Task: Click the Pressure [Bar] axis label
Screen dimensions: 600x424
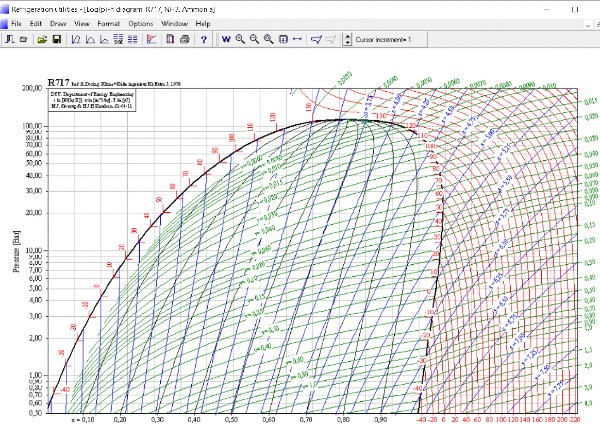Action: [16, 251]
